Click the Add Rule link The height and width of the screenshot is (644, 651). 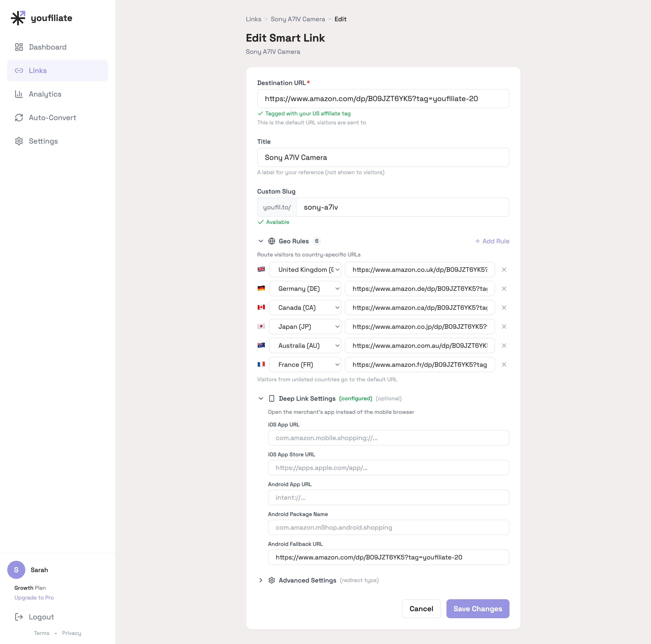pyautogui.click(x=492, y=241)
